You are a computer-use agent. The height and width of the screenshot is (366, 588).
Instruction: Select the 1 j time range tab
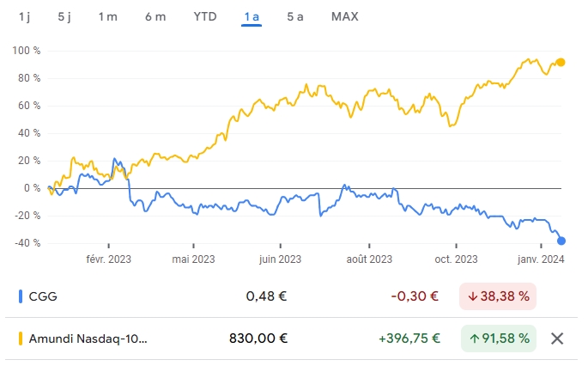pyautogui.click(x=25, y=17)
